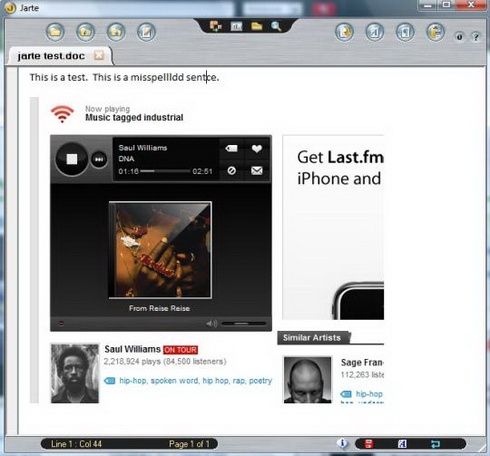Click the question mark help icon
The image size is (490, 456).
[x=476, y=36]
